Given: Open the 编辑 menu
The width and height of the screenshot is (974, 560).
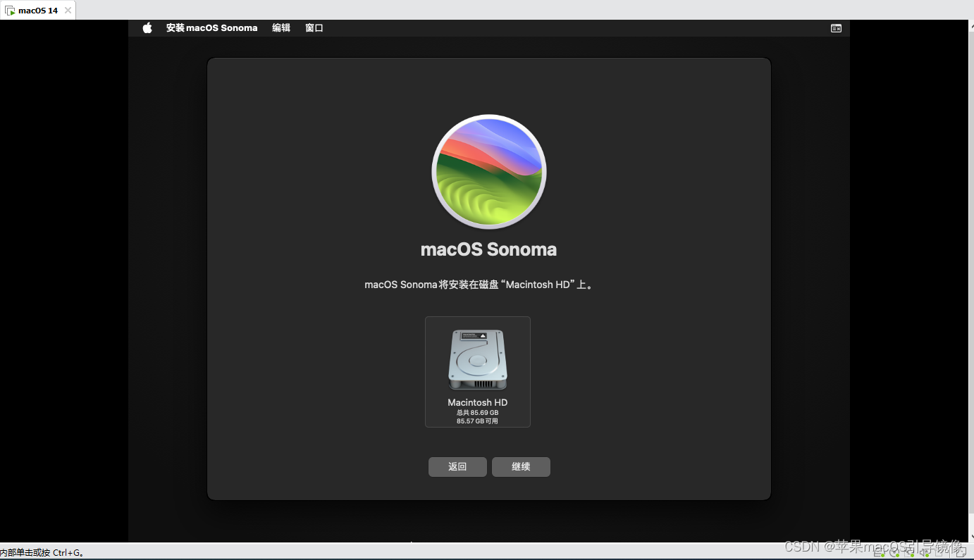Looking at the screenshot, I should click(281, 28).
